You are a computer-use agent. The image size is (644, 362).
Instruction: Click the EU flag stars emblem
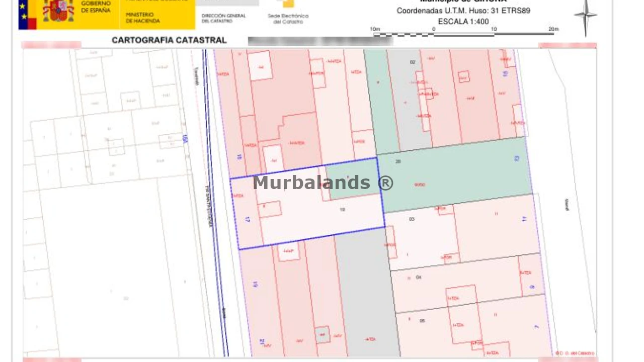27,14
